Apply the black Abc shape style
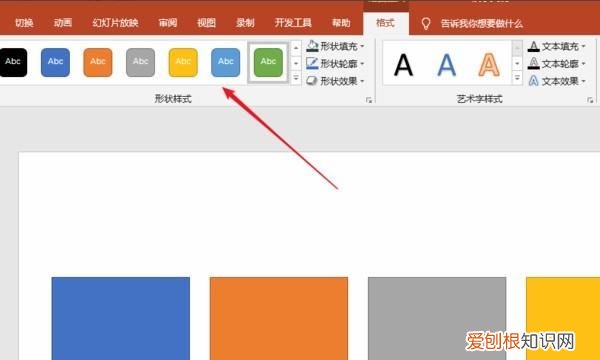Image resolution: width=600 pixels, height=360 pixels. pyautogui.click(x=13, y=62)
